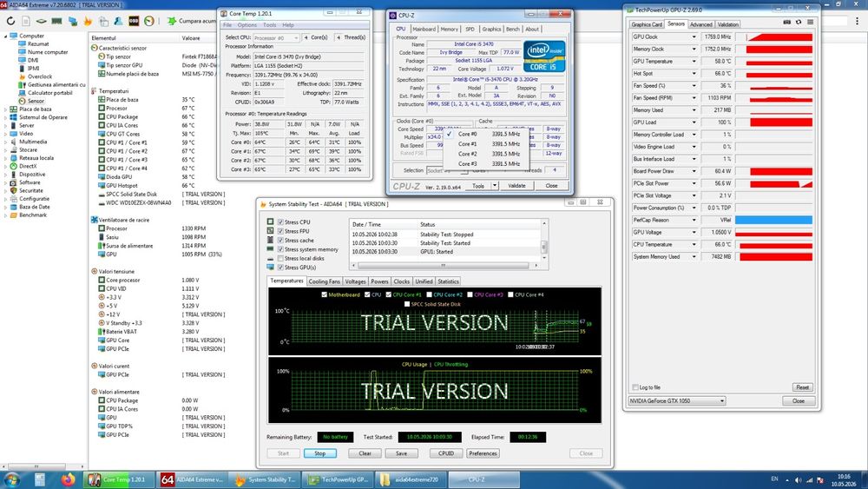Click CPUID button in stability test
This screenshot has width=868, height=489.
[x=446, y=453]
